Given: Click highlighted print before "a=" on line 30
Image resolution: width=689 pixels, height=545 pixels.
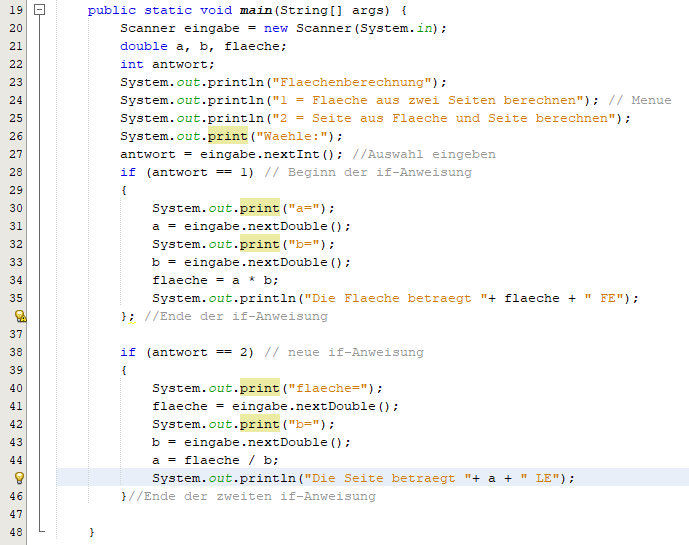Looking at the screenshot, I should click(260, 208).
